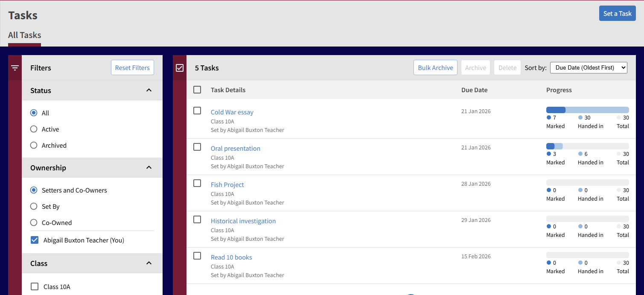Click the greyed Delete button
The width and height of the screenshot is (644, 295).
pos(507,67)
